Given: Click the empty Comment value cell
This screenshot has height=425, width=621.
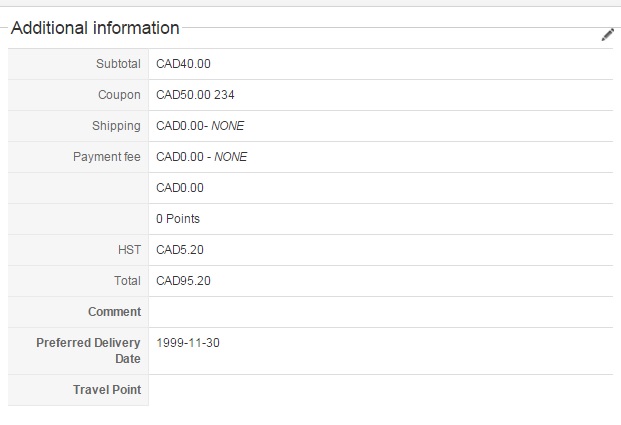Looking at the screenshot, I should [380, 312].
